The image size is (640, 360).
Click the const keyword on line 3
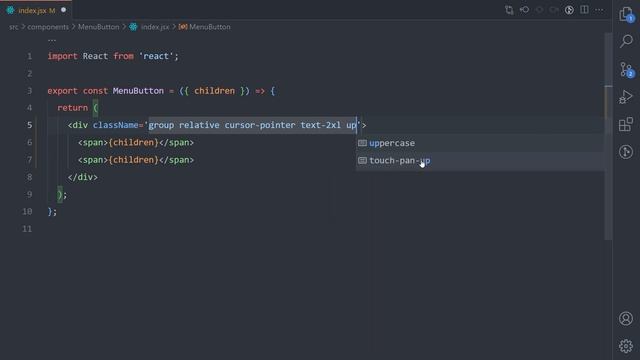point(96,91)
